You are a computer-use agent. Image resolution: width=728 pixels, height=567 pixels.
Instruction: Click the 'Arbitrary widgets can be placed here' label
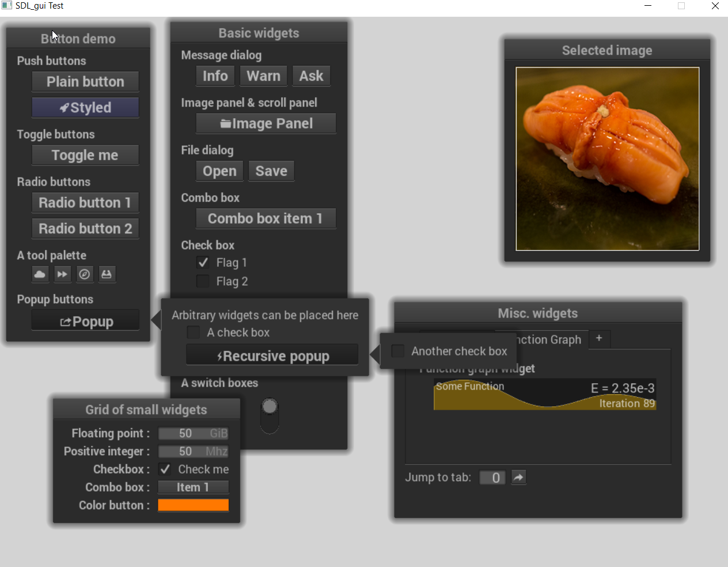(x=265, y=315)
